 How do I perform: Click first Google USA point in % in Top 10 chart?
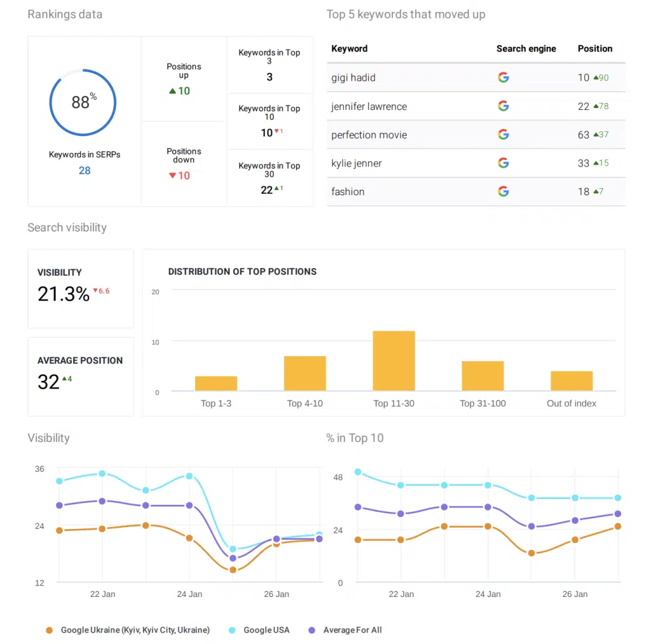(358, 472)
